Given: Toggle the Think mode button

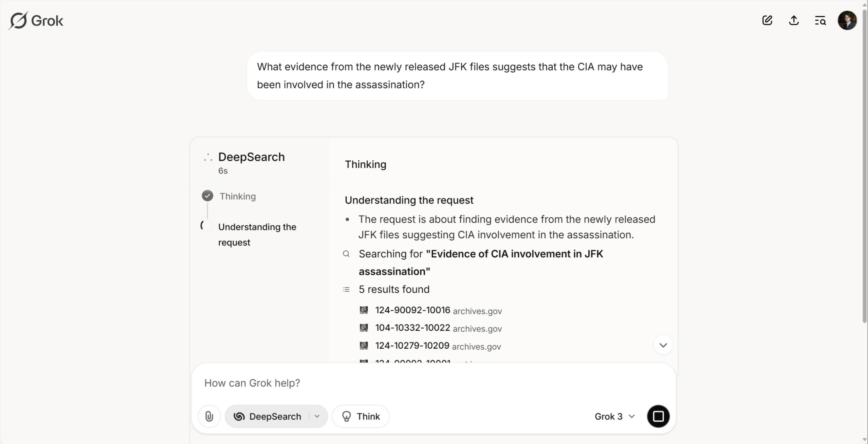Looking at the screenshot, I should coord(361,416).
